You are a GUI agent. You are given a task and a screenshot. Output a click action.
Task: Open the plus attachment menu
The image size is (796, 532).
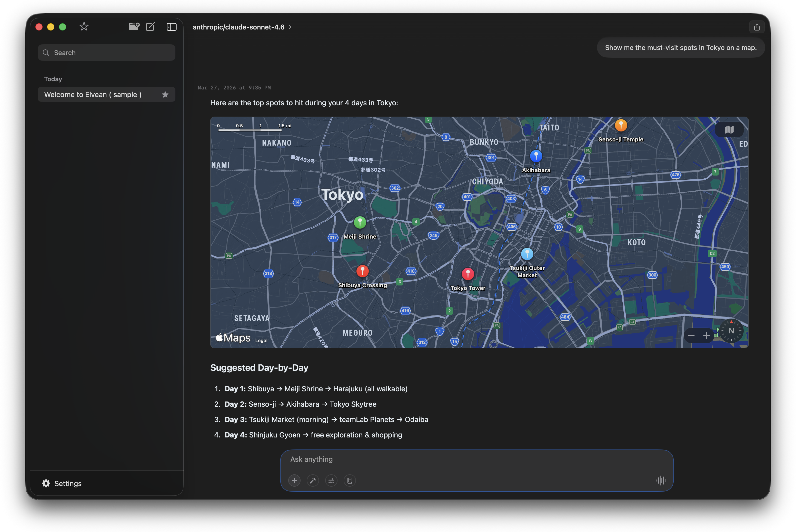tap(294, 480)
